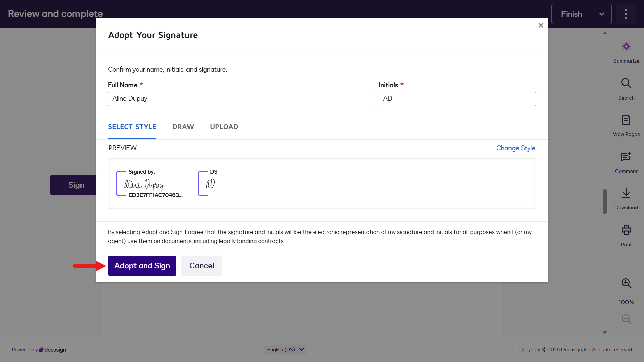Click the Full Name input field

coord(239,99)
